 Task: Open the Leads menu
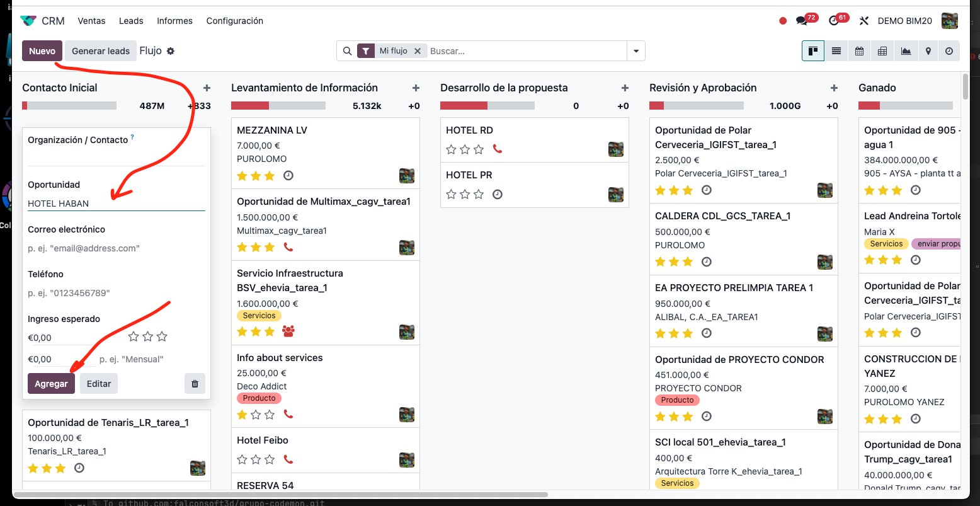tap(130, 21)
